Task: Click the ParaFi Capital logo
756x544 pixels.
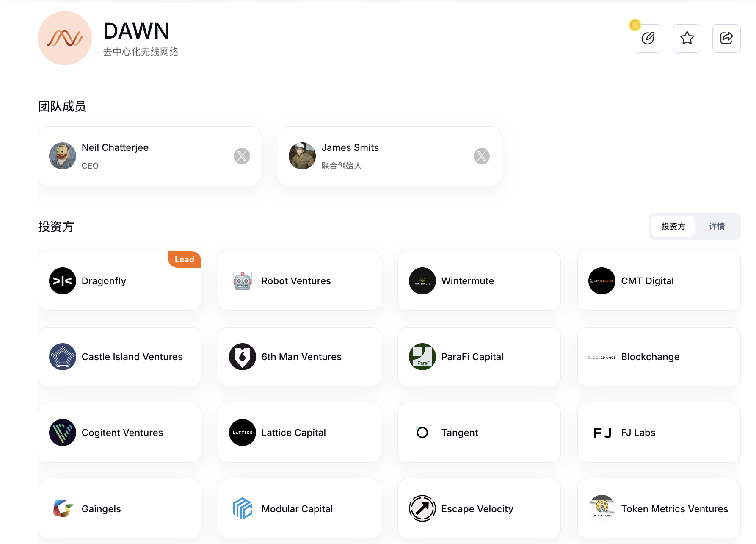Action: [422, 357]
